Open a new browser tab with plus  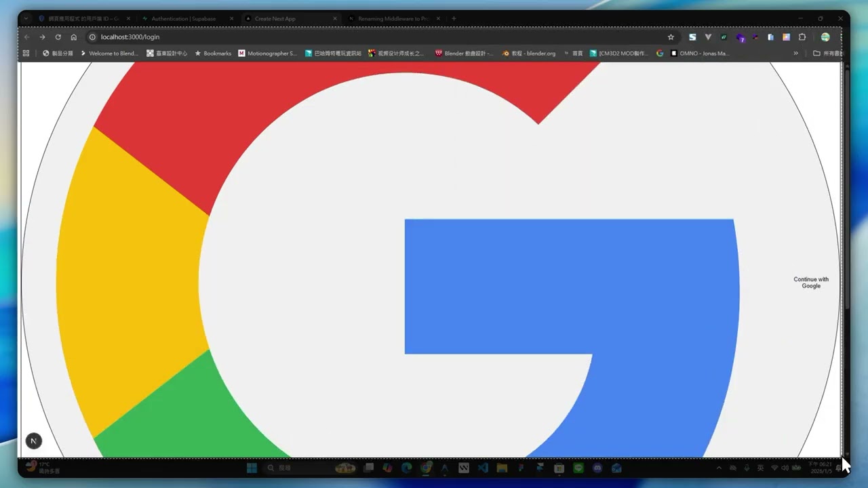click(x=454, y=18)
